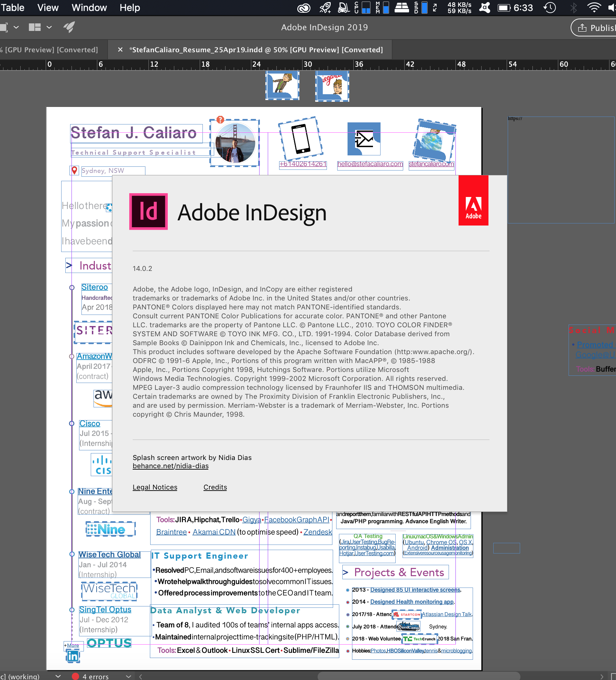Open the behance.net/nidia-dias link
The image size is (616, 680).
pos(170,466)
